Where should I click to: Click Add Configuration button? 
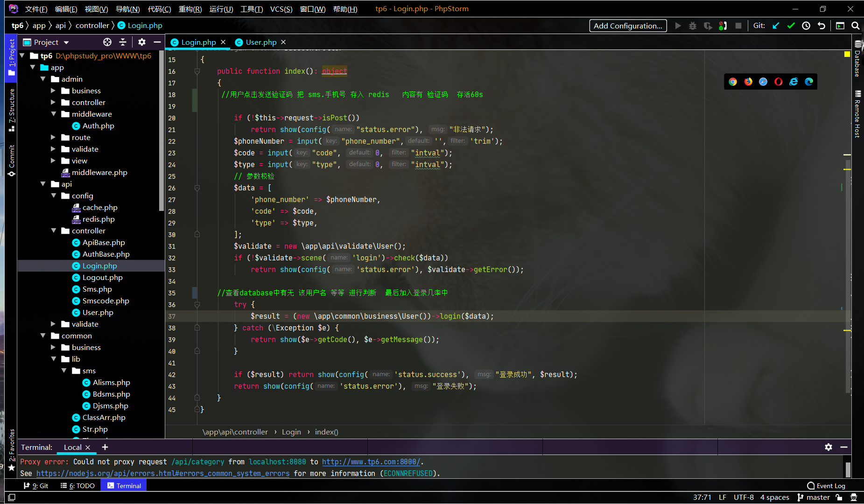(628, 26)
